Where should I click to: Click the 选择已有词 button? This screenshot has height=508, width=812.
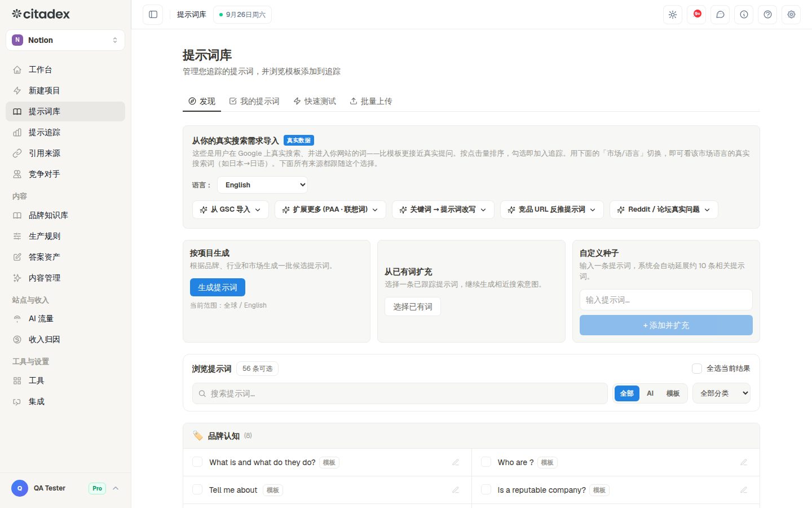click(x=413, y=306)
